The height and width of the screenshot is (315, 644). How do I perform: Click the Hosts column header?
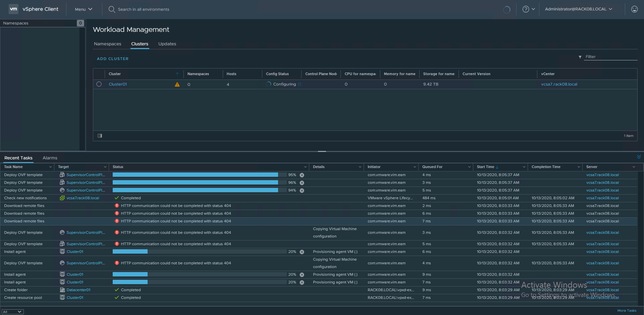[231, 74]
